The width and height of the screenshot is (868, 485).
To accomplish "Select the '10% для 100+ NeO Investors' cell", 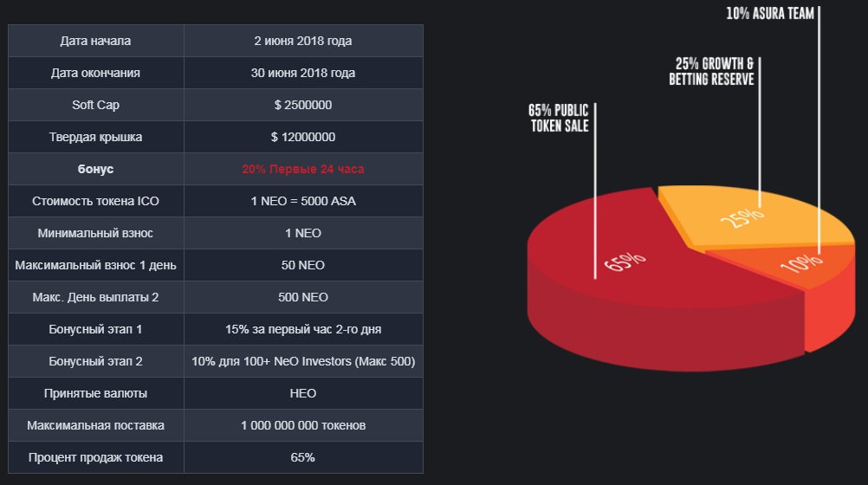I will [x=303, y=361].
